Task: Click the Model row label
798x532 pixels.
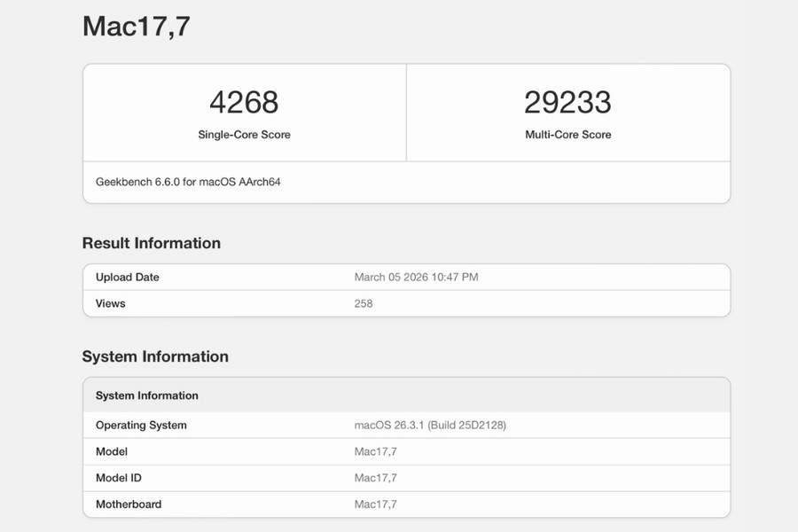Action: [x=112, y=452]
